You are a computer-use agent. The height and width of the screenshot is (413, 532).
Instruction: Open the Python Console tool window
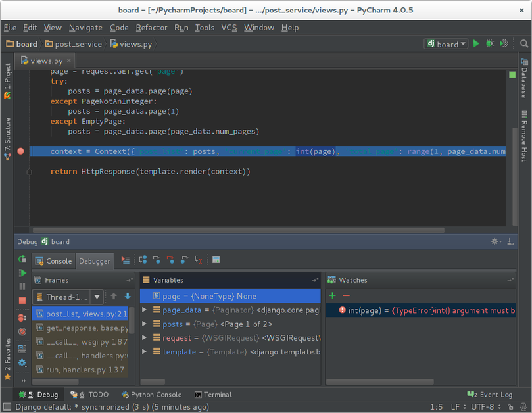pos(152,395)
